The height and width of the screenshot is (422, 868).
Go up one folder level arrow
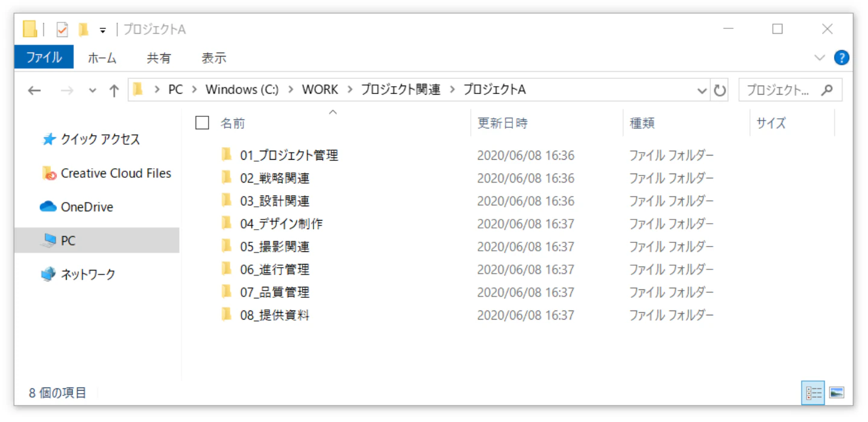pyautogui.click(x=114, y=90)
